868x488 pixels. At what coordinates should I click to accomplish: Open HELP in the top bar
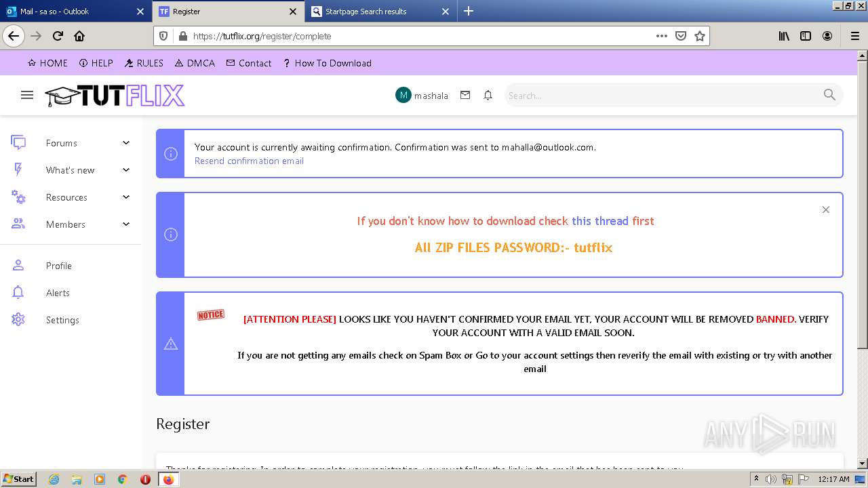click(x=96, y=63)
